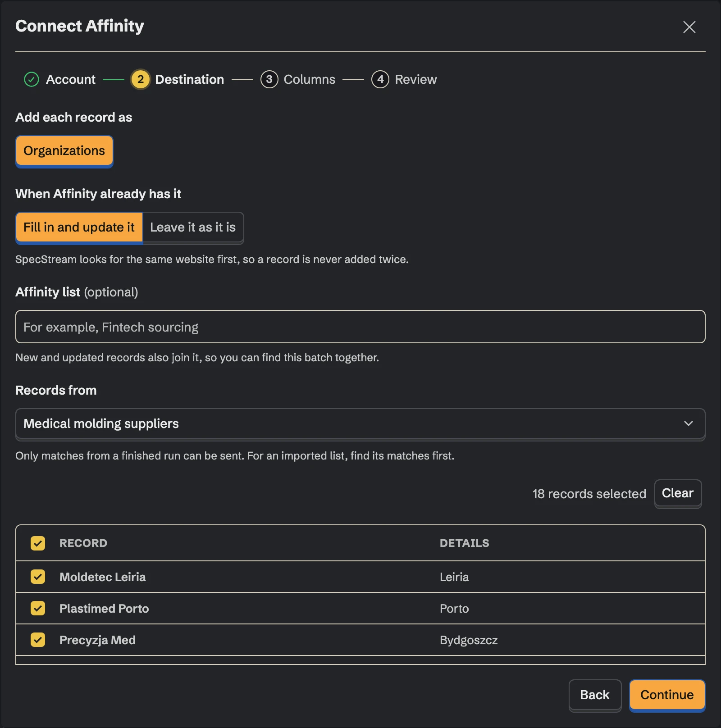Image resolution: width=721 pixels, height=728 pixels.
Task: Uncheck the Plastimed Porto record
Action: pyautogui.click(x=38, y=608)
